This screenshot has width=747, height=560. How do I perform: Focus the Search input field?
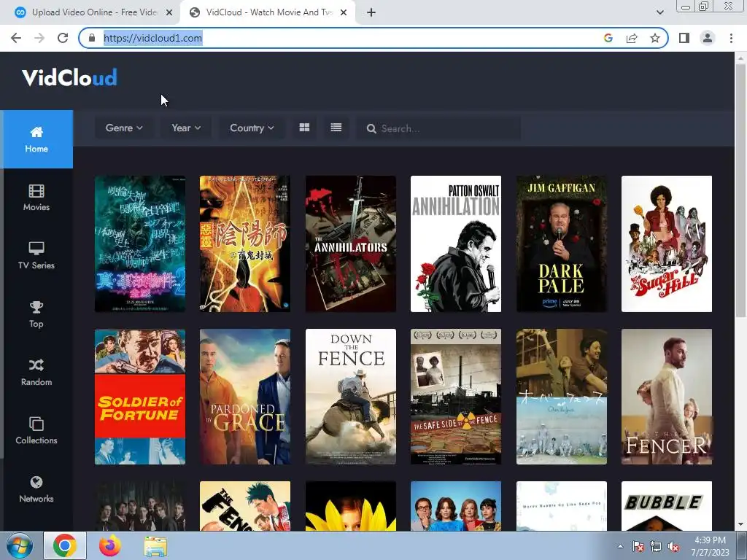coord(438,128)
